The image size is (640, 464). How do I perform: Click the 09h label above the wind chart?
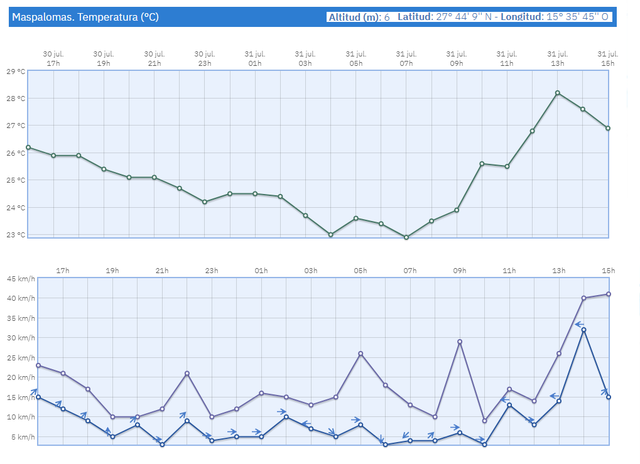pyautogui.click(x=460, y=271)
